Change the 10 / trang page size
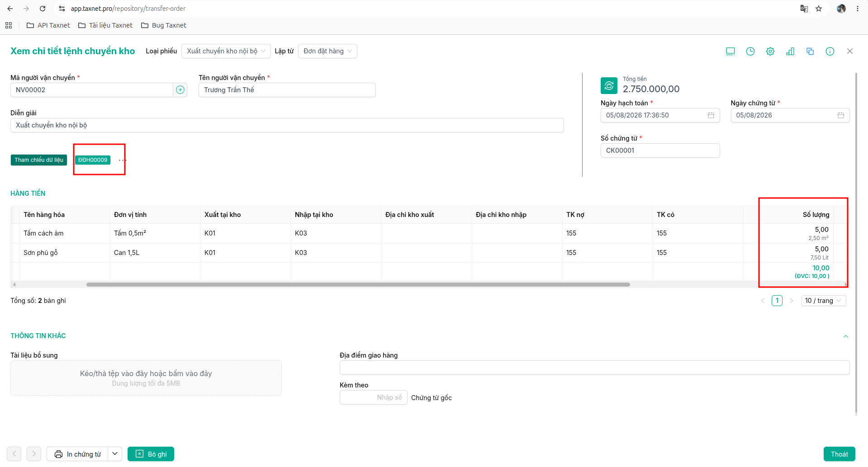The image size is (868, 467). point(824,301)
